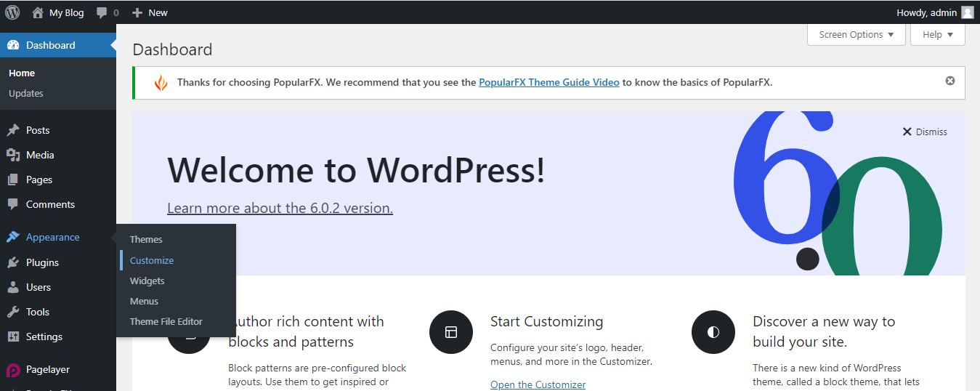Click the Start Customizing heading

tap(546, 321)
